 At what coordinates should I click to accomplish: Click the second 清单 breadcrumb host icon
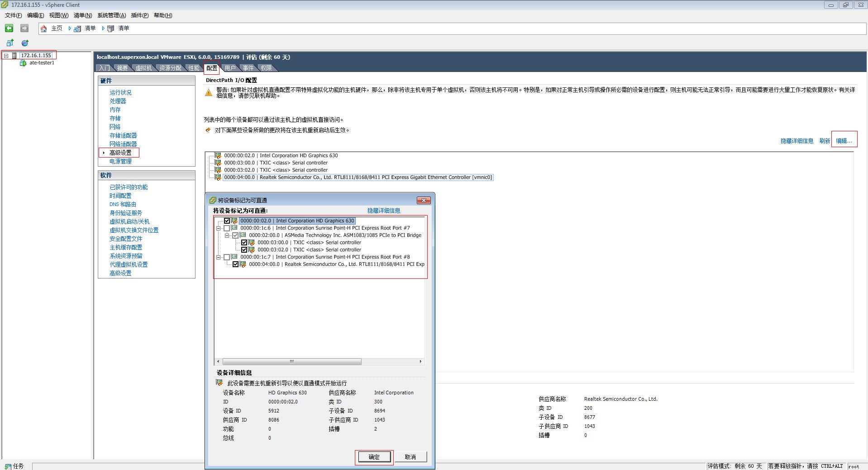tap(110, 29)
